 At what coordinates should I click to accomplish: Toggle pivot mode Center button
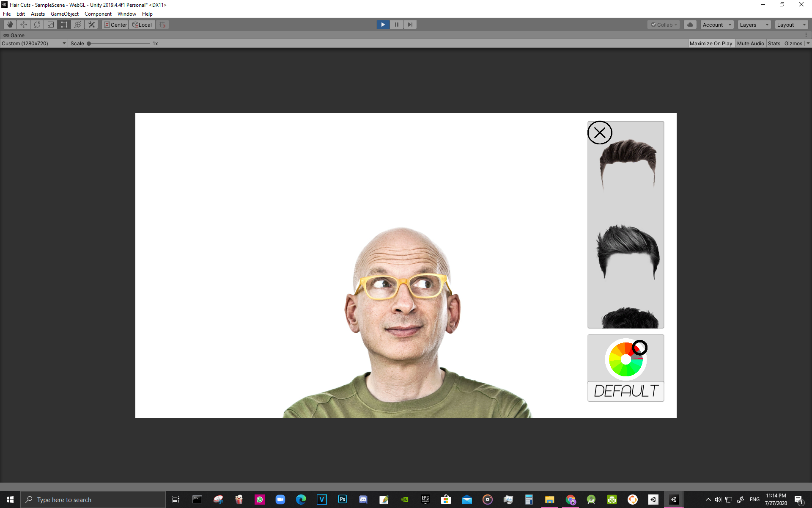(115, 25)
